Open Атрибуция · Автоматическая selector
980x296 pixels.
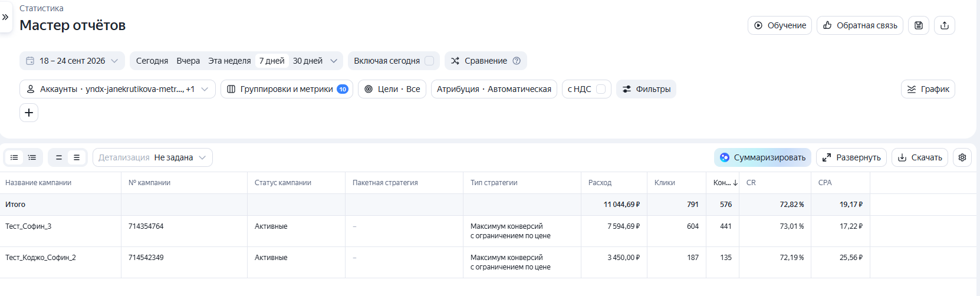[x=494, y=89]
